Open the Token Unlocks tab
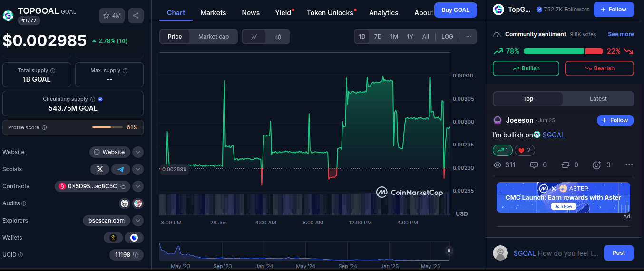Screen dimensions: 644x271 (x=331, y=13)
